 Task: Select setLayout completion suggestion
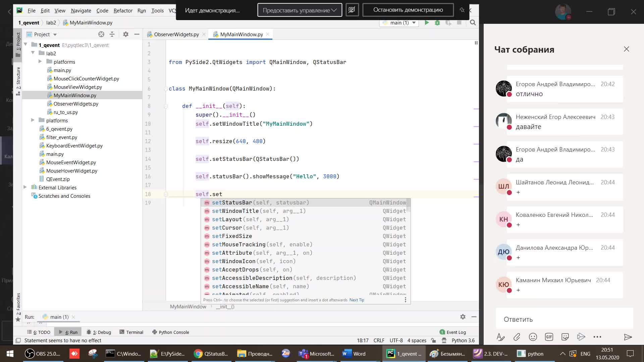tap(306, 219)
